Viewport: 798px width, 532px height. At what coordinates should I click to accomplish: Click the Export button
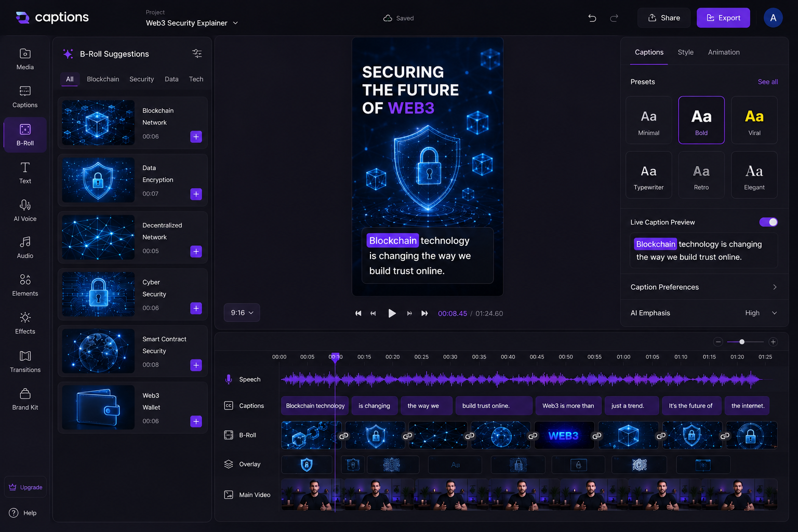coord(723,18)
